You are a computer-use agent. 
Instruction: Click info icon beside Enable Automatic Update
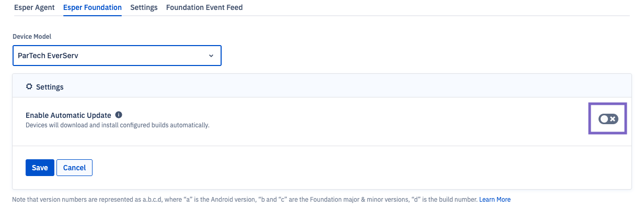[x=119, y=115]
